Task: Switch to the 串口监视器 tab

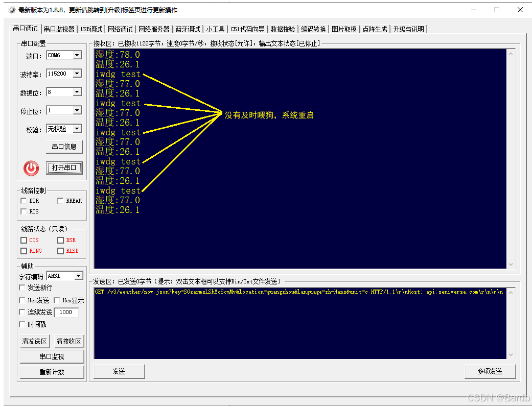Action: pyautogui.click(x=59, y=29)
